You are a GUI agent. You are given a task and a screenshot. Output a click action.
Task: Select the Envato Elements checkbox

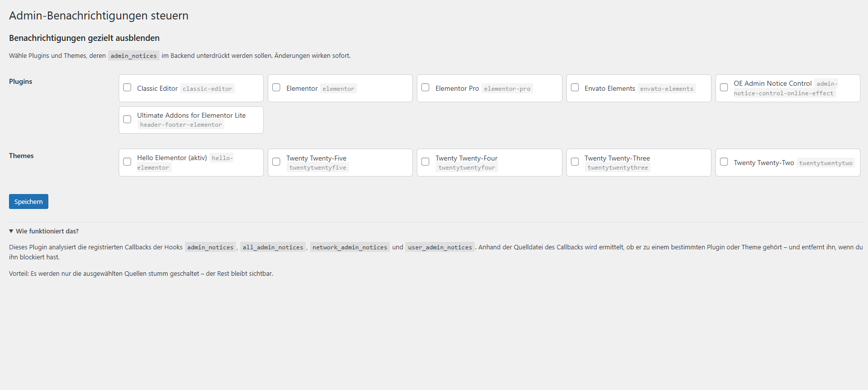[x=575, y=88]
